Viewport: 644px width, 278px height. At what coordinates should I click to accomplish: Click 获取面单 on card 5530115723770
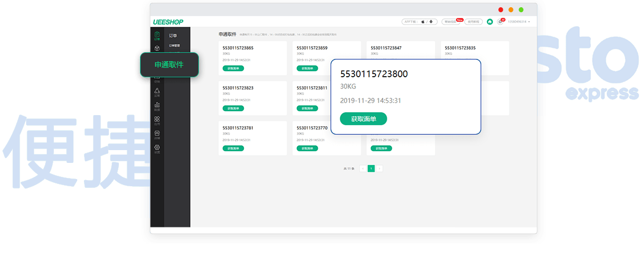[307, 148]
